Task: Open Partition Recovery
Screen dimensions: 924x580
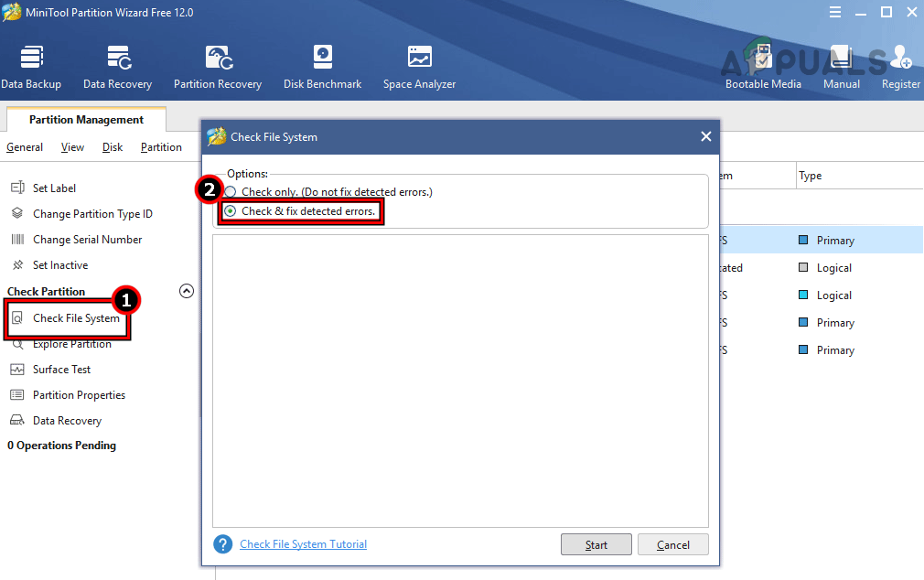Action: [217, 64]
